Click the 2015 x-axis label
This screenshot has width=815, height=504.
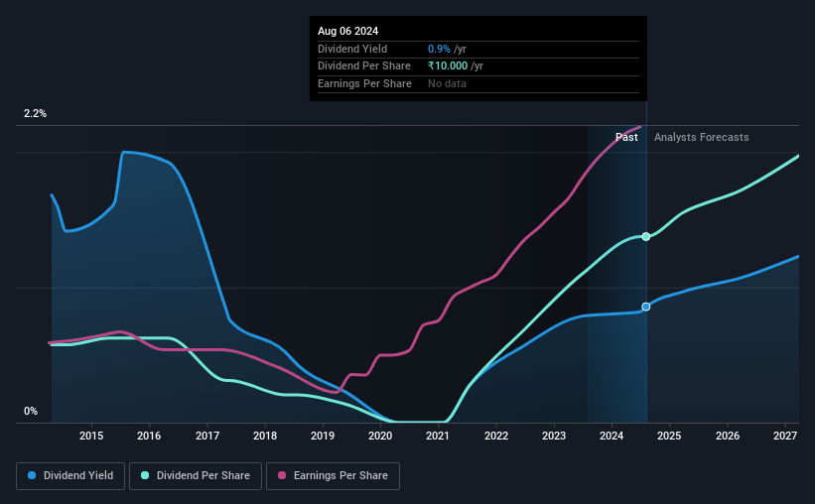91,436
